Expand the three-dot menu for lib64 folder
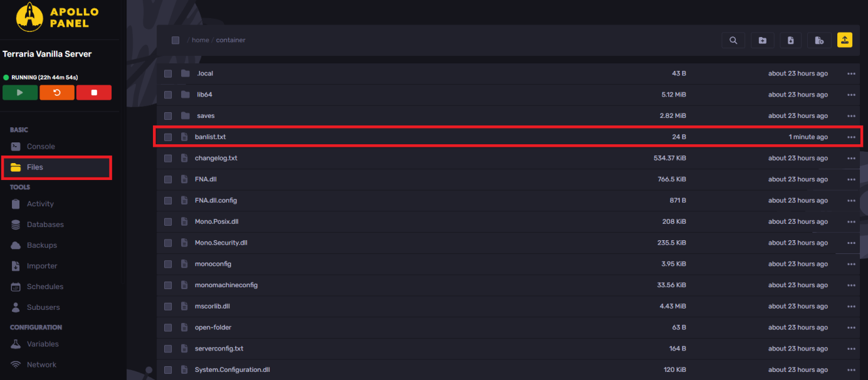 coord(850,95)
